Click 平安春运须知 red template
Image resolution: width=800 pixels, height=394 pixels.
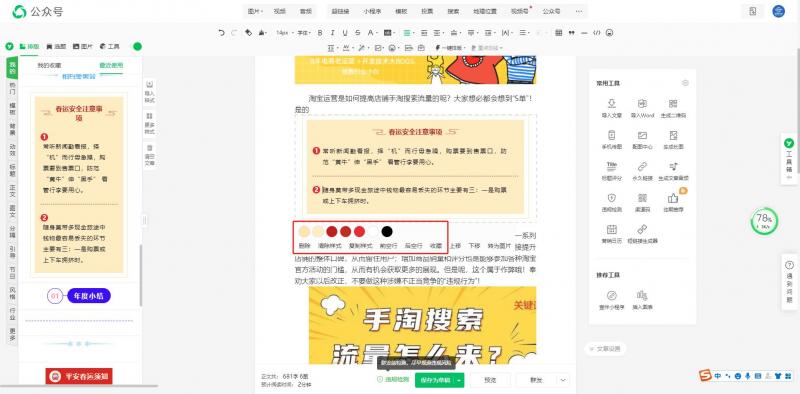(79, 377)
